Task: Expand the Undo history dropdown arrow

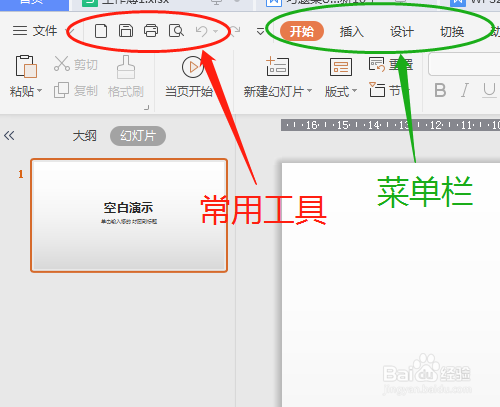Action: [216, 32]
